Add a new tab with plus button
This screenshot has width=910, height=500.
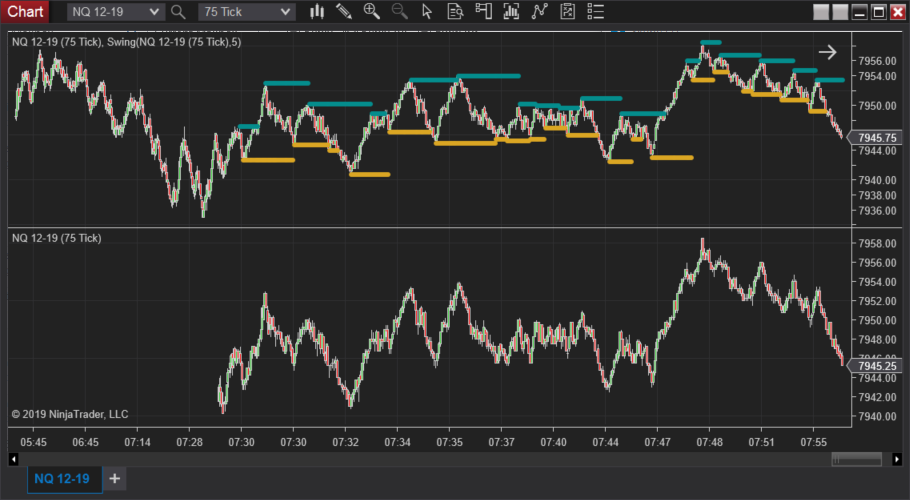[115, 479]
